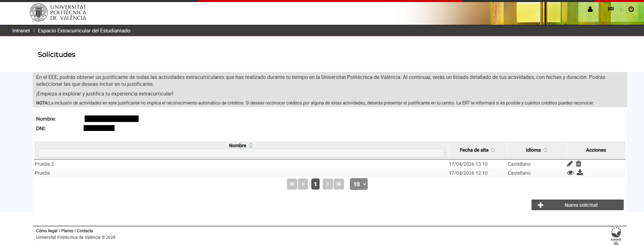
Task: Open the rows-per-page dropdown showing 10
Action: 359,184
